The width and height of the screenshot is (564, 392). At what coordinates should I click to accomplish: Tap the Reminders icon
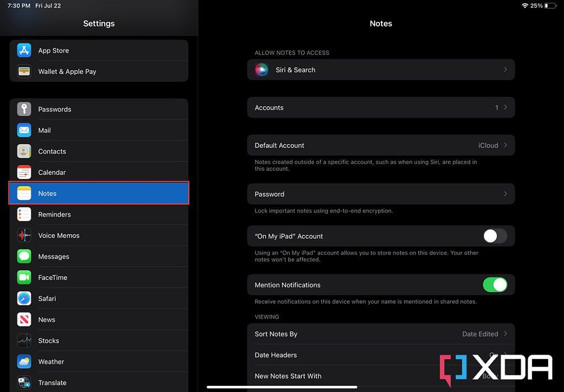(x=24, y=214)
